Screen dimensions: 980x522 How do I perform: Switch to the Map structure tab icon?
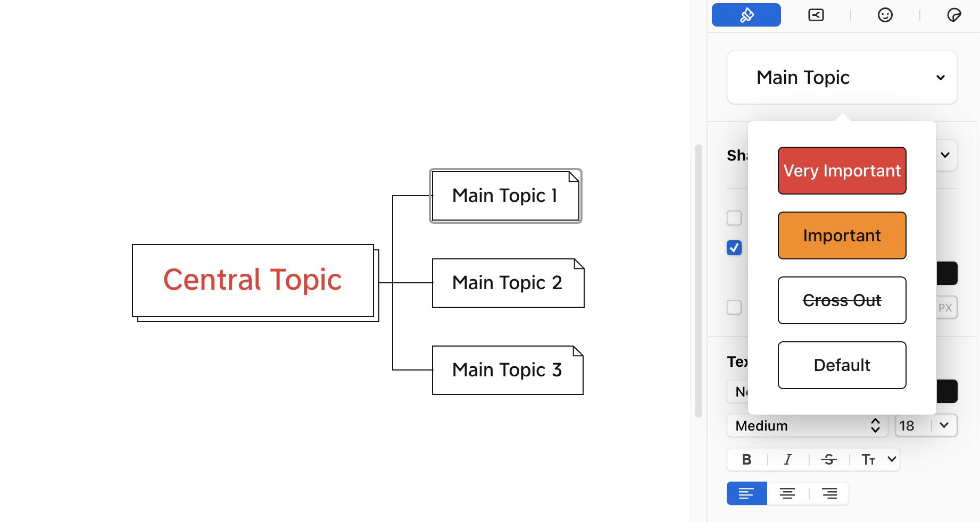[x=816, y=15]
